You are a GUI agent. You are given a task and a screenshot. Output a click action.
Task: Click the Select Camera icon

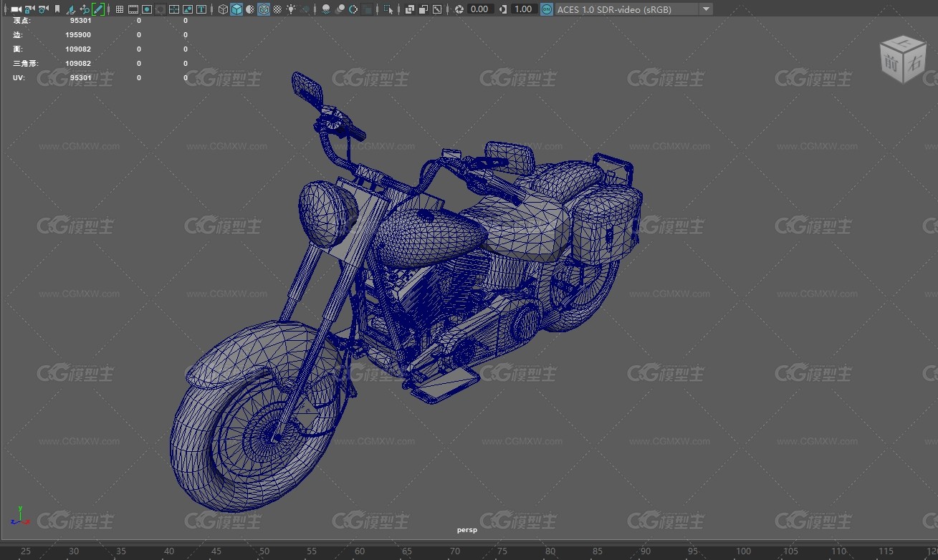pos(15,9)
